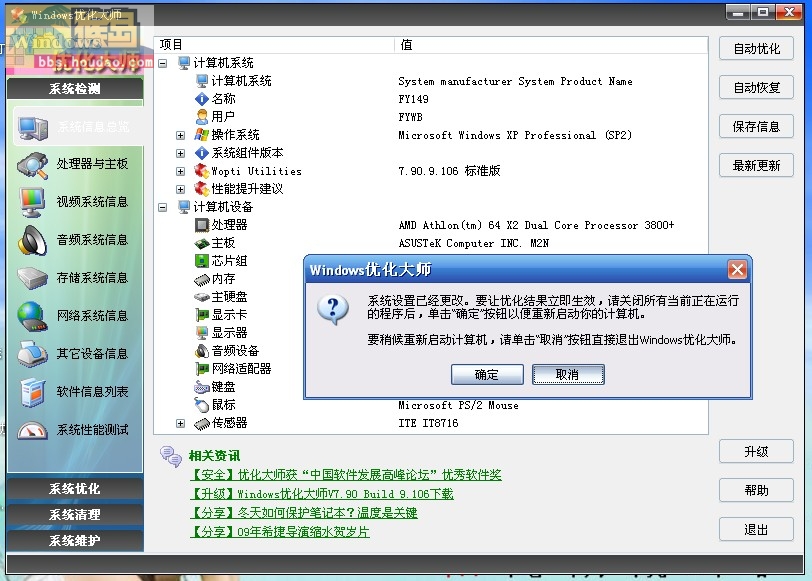Screen dimensions: 812x581
Task: Click 确定 to restart the computer
Action: 487,374
